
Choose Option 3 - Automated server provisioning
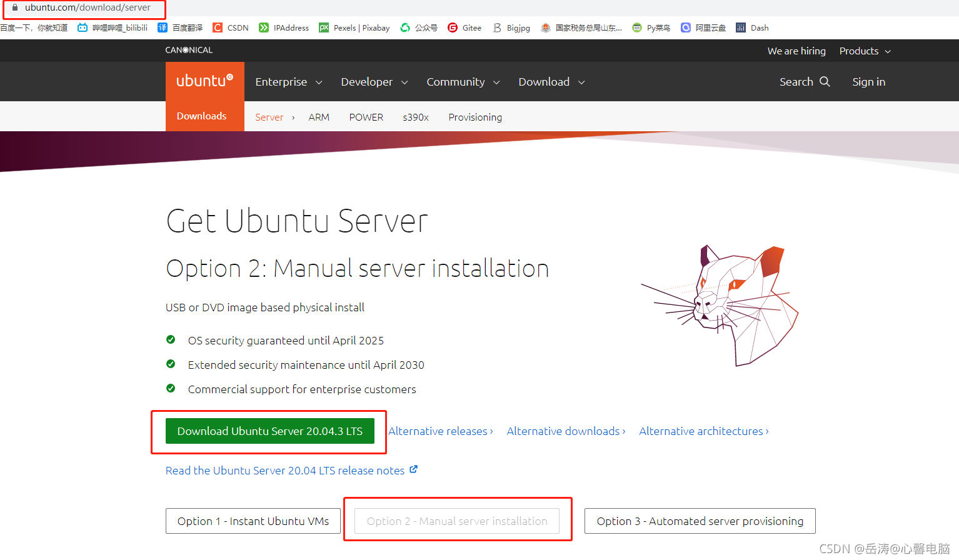tap(700, 521)
